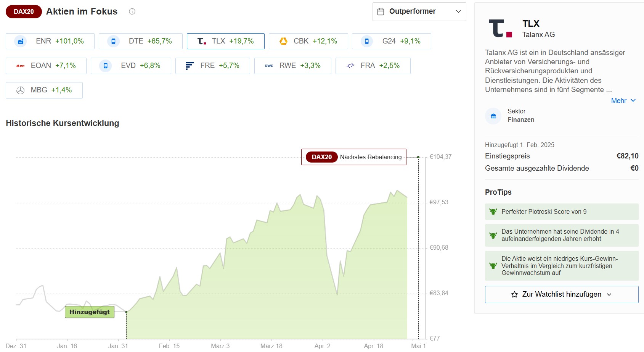Click the TLX ticker heading
This screenshot has width=644, height=352.
tap(531, 24)
